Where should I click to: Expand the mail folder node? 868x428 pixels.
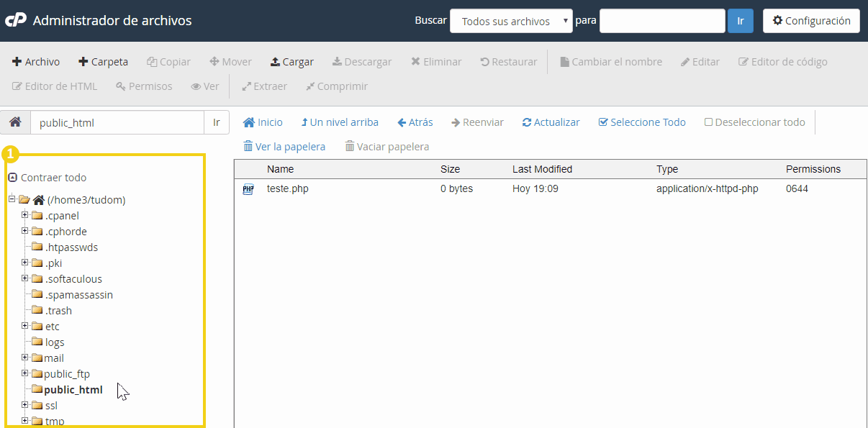(x=25, y=358)
